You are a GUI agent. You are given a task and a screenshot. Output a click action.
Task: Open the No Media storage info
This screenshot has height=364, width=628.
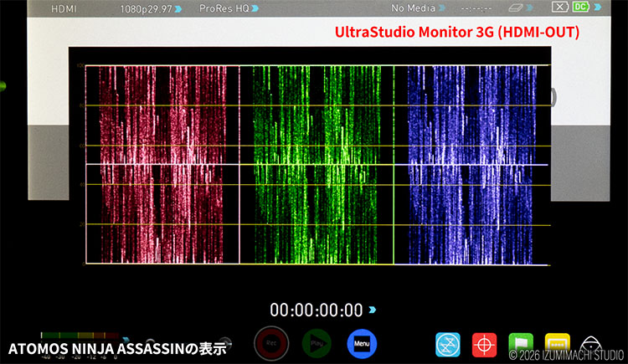[x=418, y=8]
